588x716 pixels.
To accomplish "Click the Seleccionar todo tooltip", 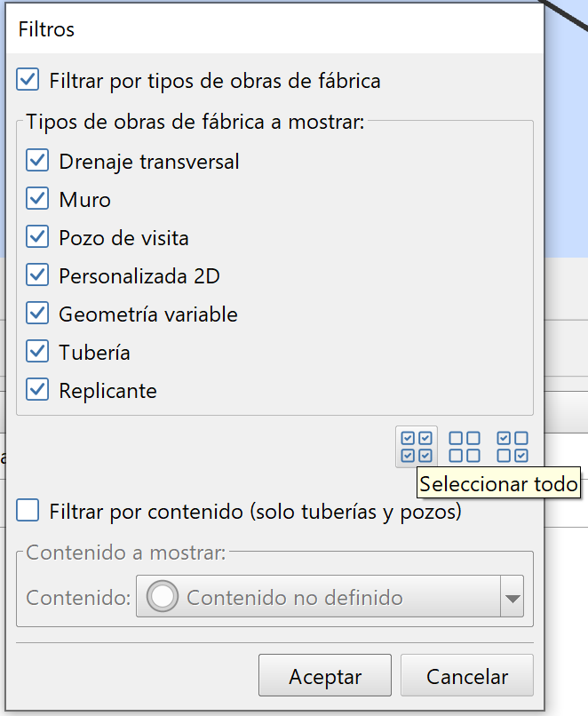I will [498, 485].
